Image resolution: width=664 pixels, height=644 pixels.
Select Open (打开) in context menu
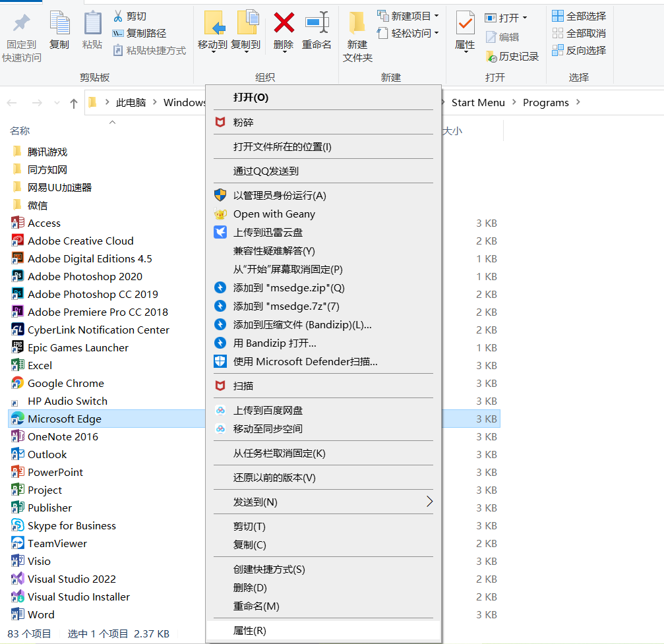324,98
